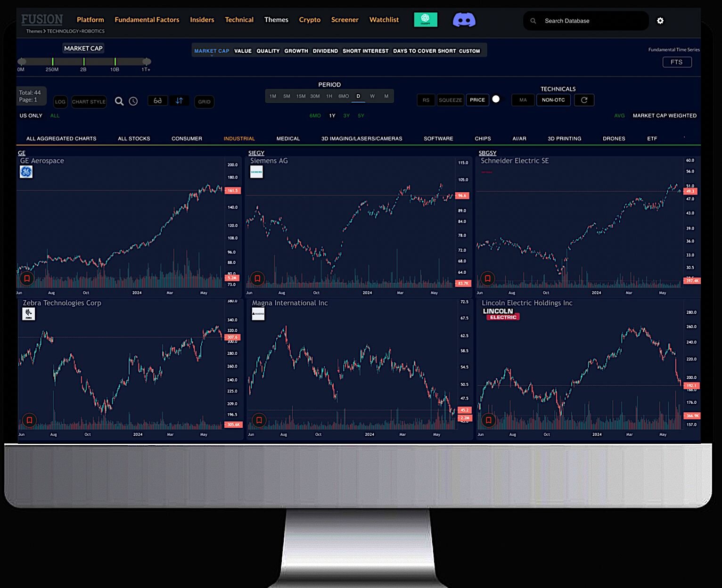Click the Magna logo icon
Screen dimensions: 722x588
[258, 314]
